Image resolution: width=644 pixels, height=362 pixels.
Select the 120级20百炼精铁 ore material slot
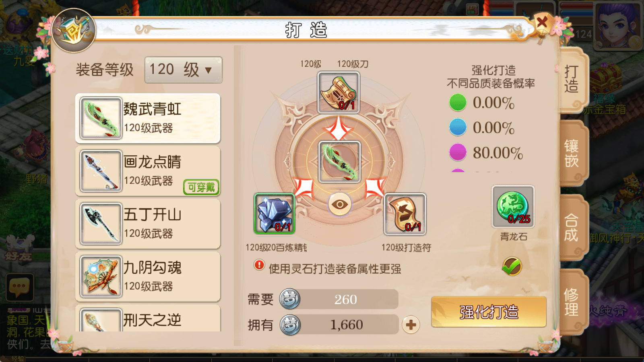[x=275, y=214]
